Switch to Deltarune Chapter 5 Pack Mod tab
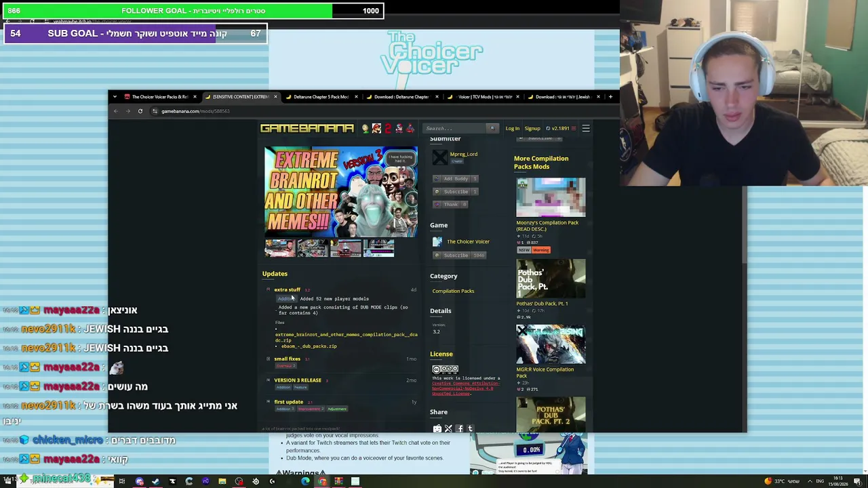This screenshot has width=868, height=488. [x=321, y=97]
